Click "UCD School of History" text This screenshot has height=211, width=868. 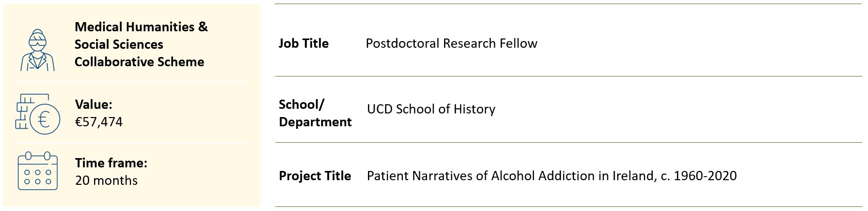(431, 109)
